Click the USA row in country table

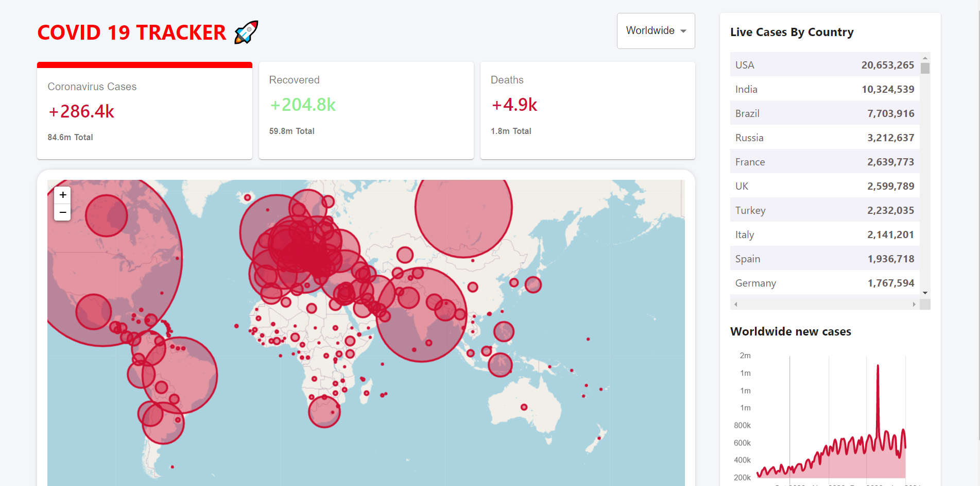point(824,65)
